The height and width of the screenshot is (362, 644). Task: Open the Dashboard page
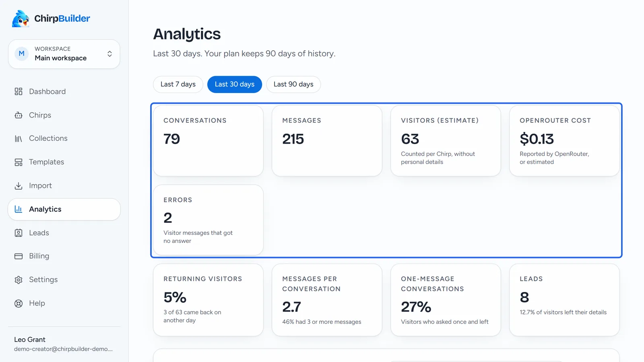coord(64,92)
